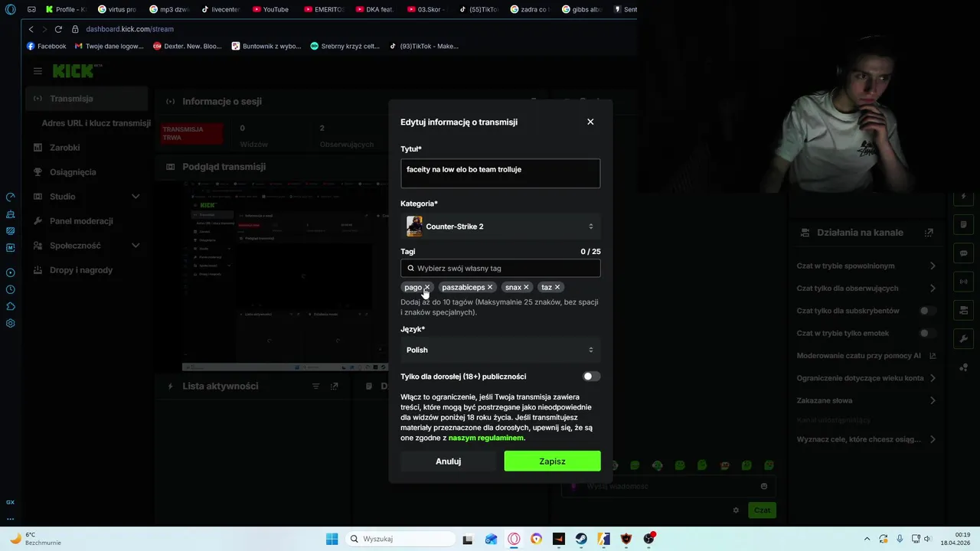Viewport: 980px width, 551px height.
Task: Go back in browser history
Action: [31, 29]
